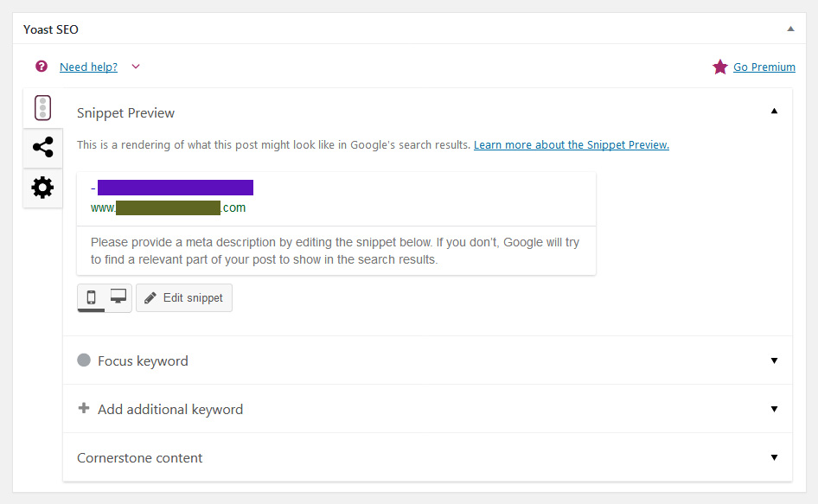The height and width of the screenshot is (504, 818).
Task: Click the Yoast SEO panel title
Action: (x=51, y=29)
